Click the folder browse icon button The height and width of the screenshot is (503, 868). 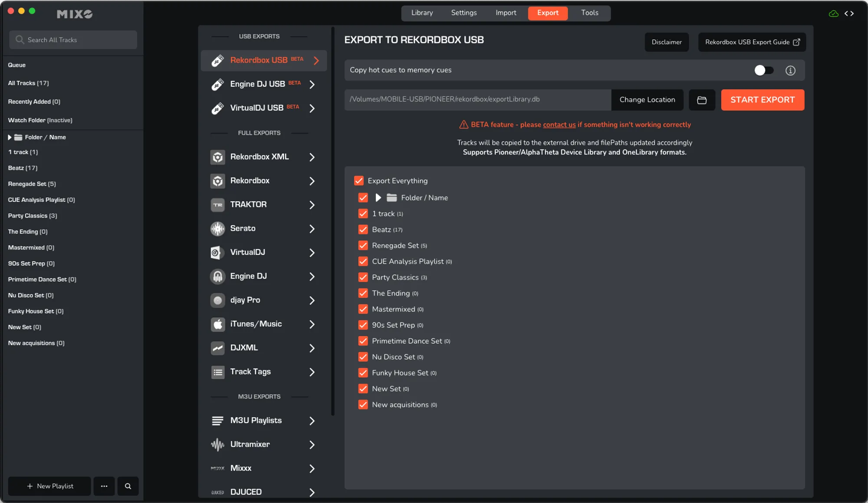point(702,100)
